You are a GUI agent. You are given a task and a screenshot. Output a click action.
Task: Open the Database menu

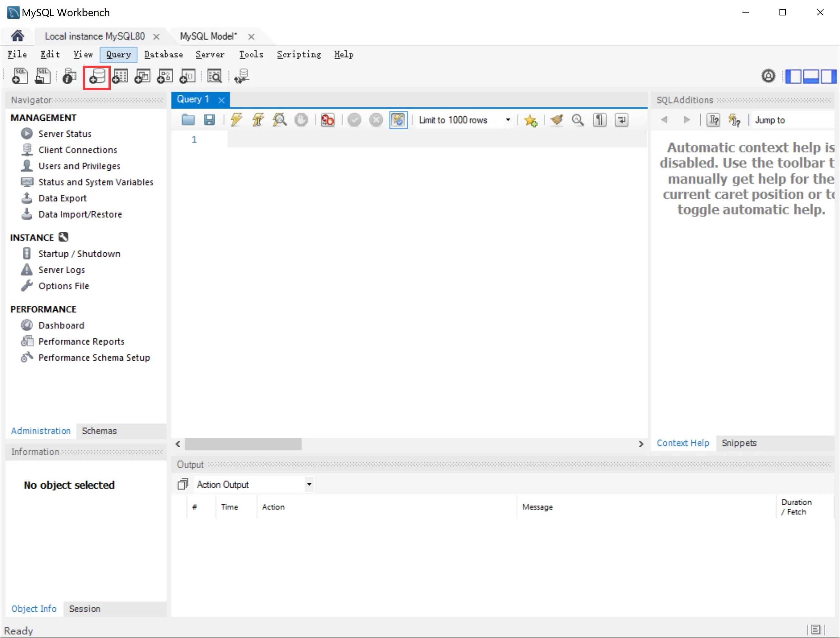pyautogui.click(x=163, y=55)
